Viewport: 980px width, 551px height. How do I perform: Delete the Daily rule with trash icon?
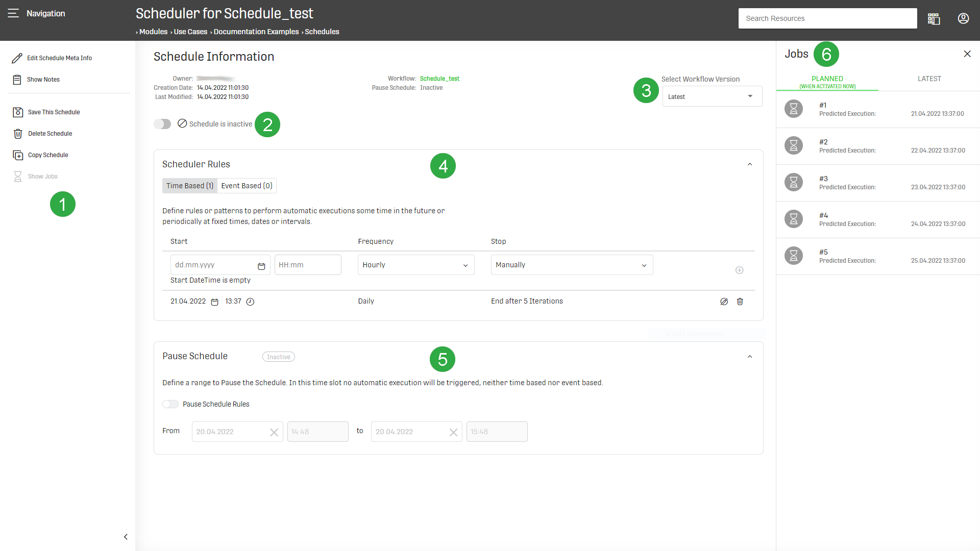[x=740, y=302]
